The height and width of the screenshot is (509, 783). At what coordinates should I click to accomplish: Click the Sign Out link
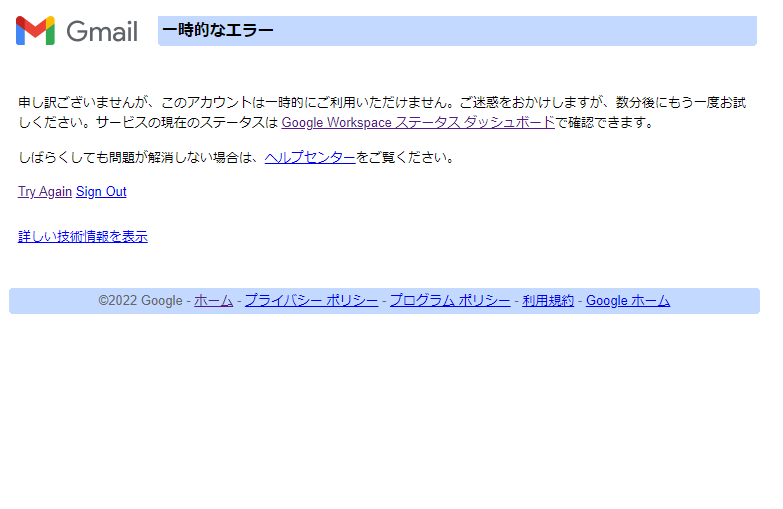101,192
